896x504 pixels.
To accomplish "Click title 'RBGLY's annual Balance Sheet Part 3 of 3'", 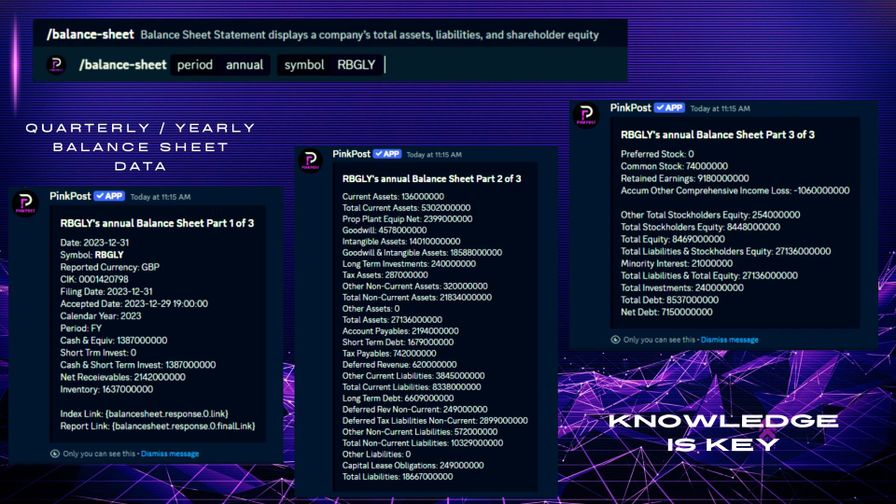I will pos(718,135).
